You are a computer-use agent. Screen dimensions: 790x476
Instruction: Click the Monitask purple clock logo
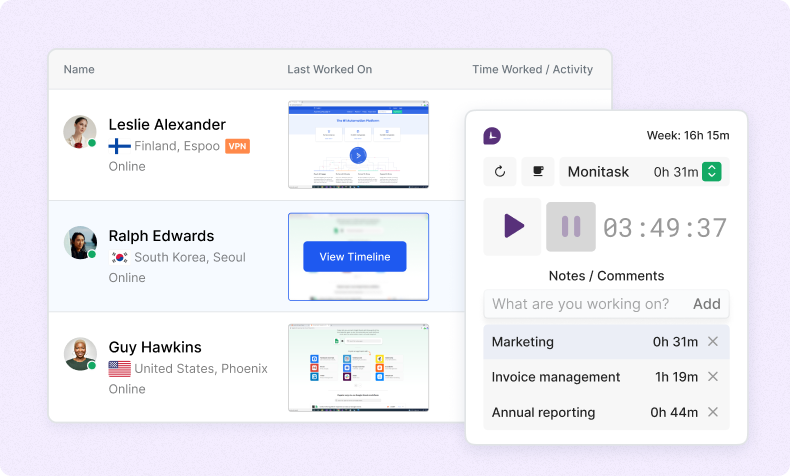[492, 135]
